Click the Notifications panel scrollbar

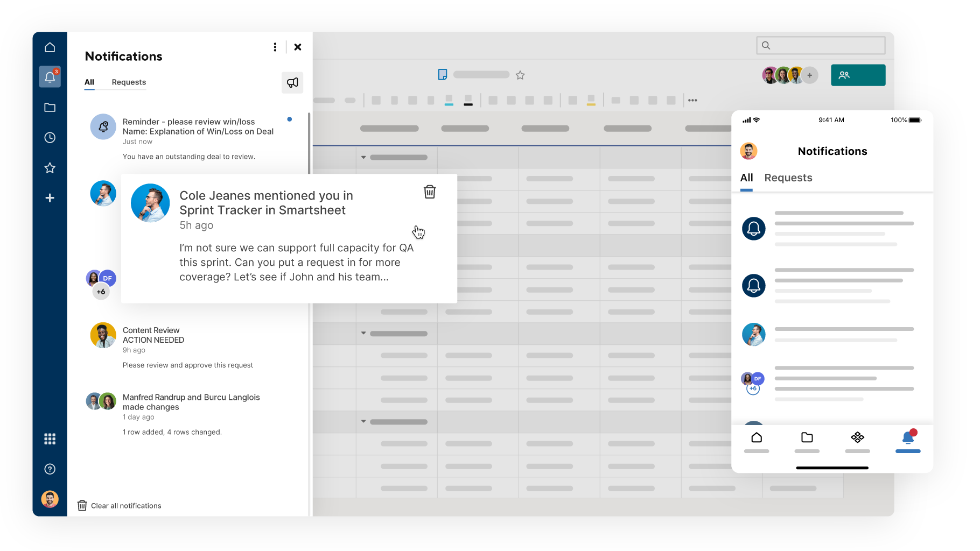pos(309,144)
